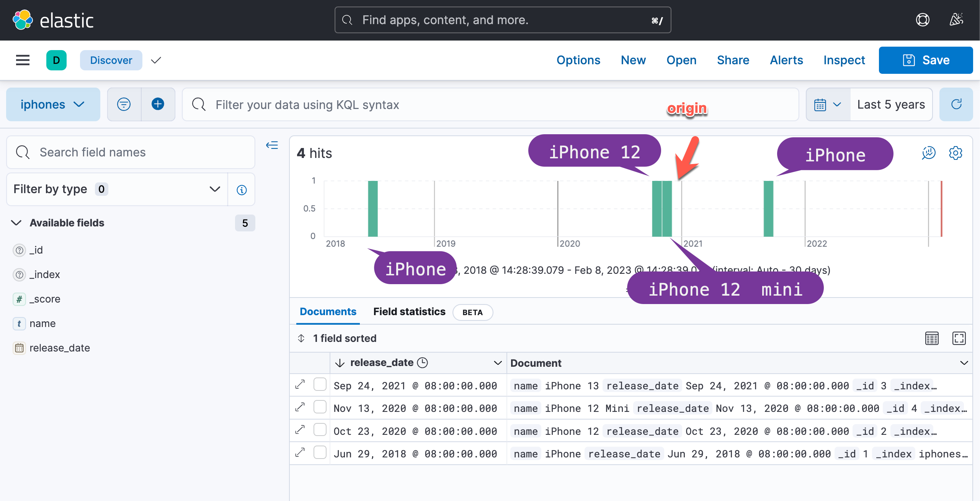Open the saved queries filter icon
Image resolution: width=980 pixels, height=501 pixels.
pos(124,104)
